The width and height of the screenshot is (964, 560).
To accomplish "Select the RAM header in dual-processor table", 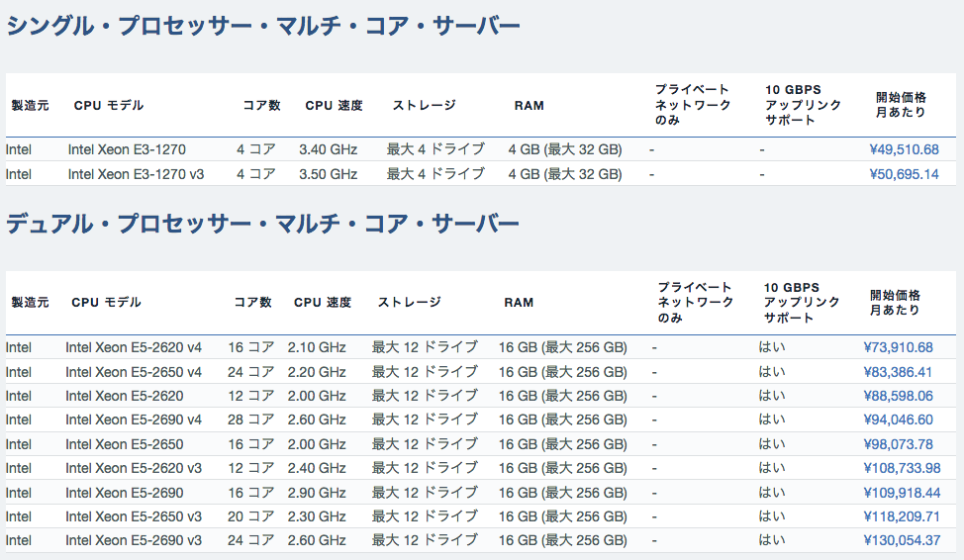I will pyautogui.click(x=519, y=303).
